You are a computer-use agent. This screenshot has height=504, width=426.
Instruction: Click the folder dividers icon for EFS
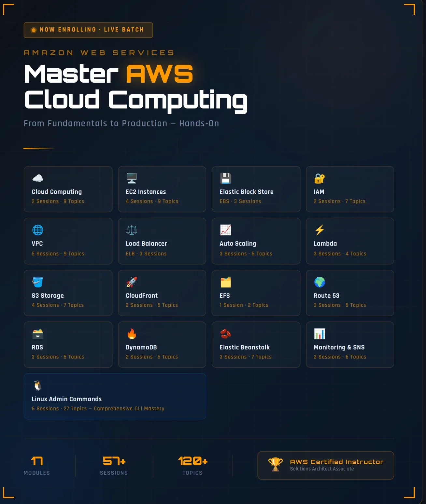(x=225, y=282)
